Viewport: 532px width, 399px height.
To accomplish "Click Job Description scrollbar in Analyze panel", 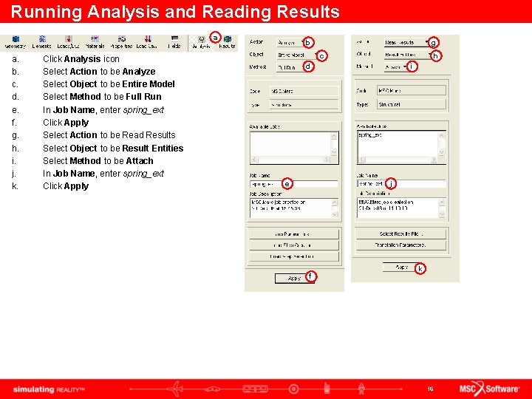I will click(x=335, y=208).
